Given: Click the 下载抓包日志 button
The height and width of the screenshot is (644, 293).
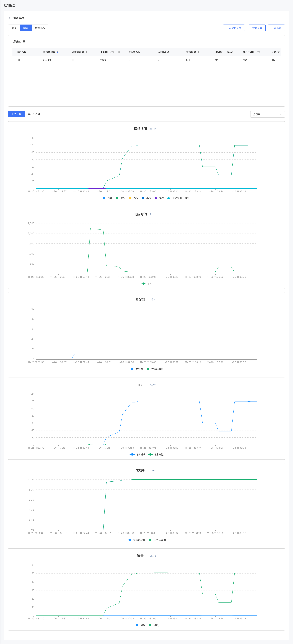Looking at the screenshot, I should point(234,28).
